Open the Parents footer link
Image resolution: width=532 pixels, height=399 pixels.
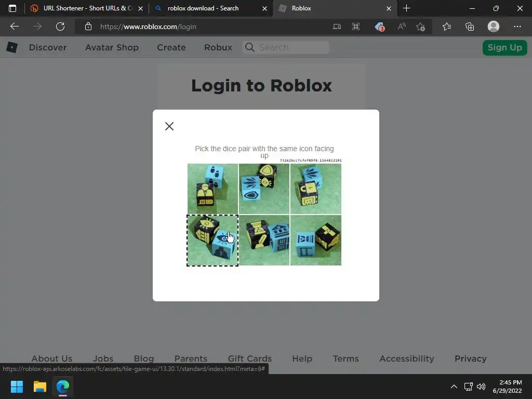click(191, 358)
